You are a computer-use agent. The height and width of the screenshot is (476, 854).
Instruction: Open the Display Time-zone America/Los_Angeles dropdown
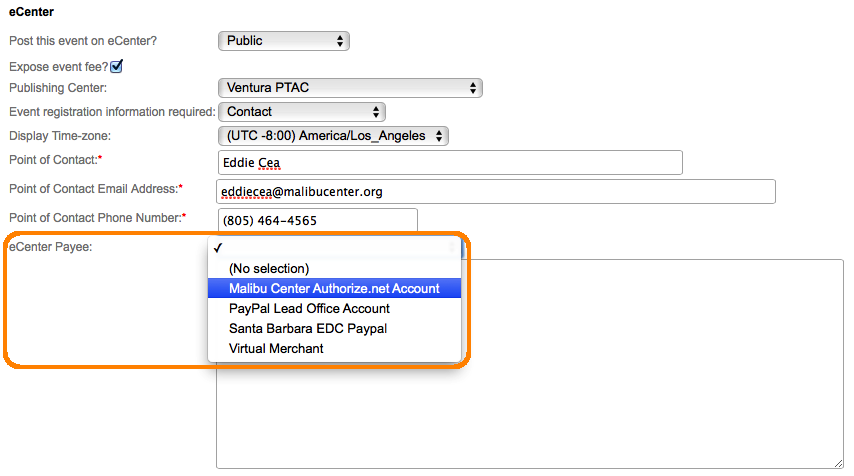pyautogui.click(x=333, y=136)
